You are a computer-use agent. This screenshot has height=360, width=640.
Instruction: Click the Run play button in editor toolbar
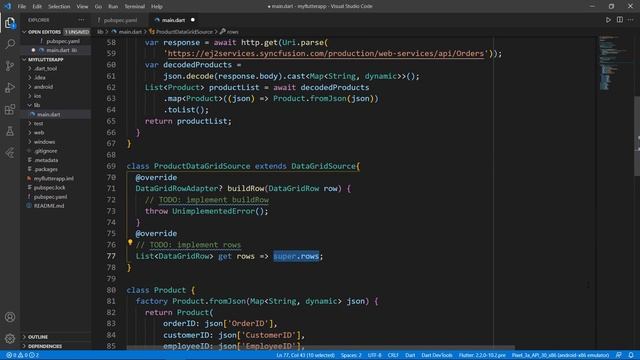(x=608, y=20)
